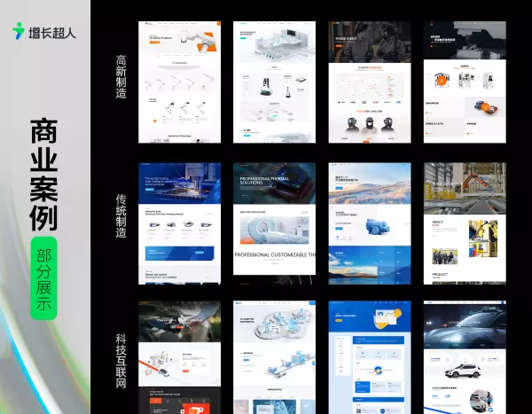Select the 传统制造 row label

[121, 215]
